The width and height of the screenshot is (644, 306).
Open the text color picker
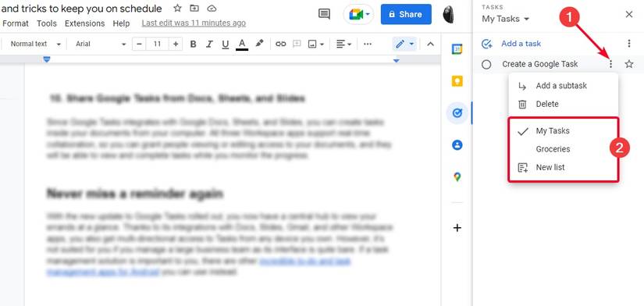(242, 44)
